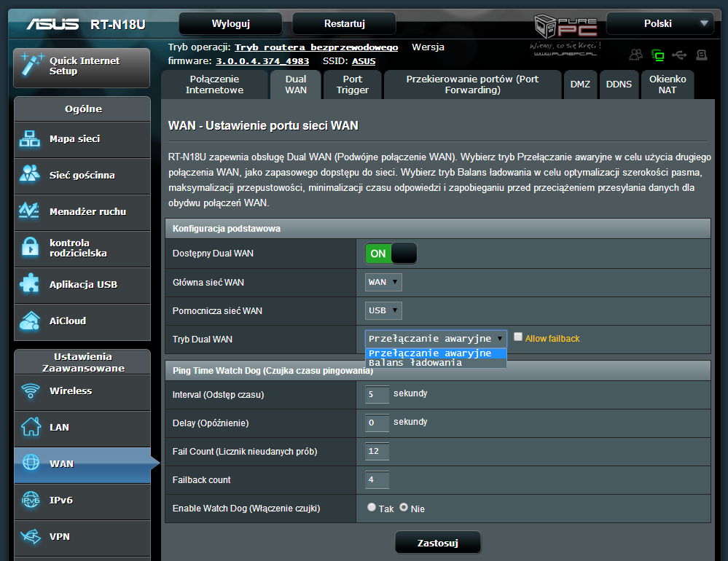Click the Restartuj button
The image size is (728, 561).
344,23
